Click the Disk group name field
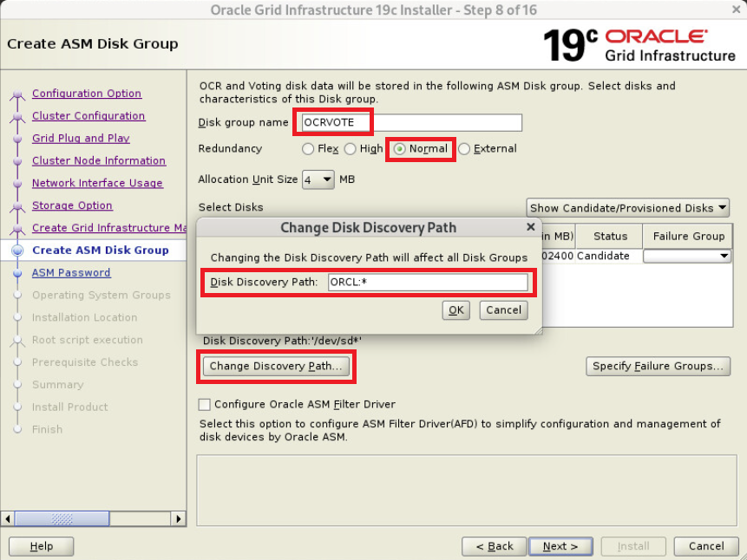Image resolution: width=747 pixels, height=560 pixels. pos(411,122)
